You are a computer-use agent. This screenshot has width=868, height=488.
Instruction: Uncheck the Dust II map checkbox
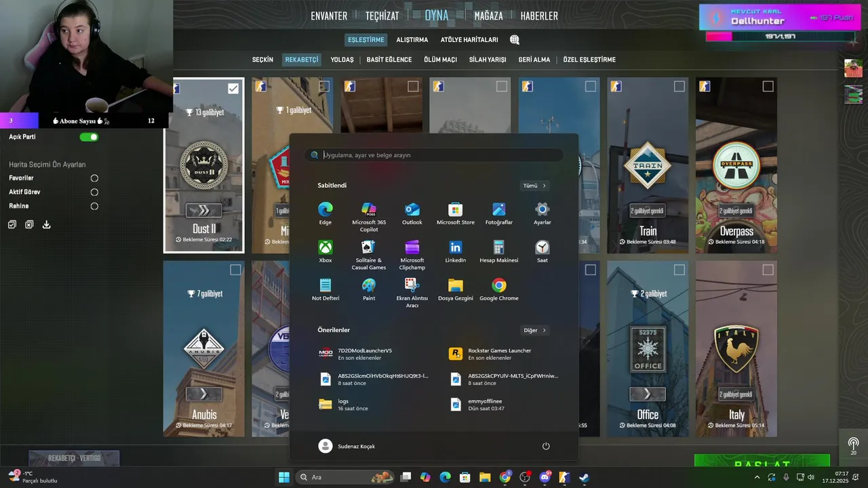[233, 88]
